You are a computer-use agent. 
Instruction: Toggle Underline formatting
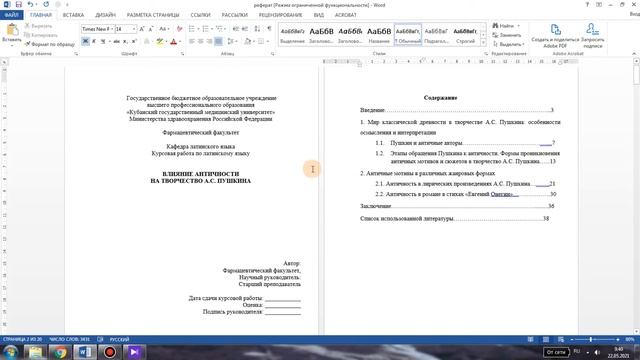[x=103, y=41]
